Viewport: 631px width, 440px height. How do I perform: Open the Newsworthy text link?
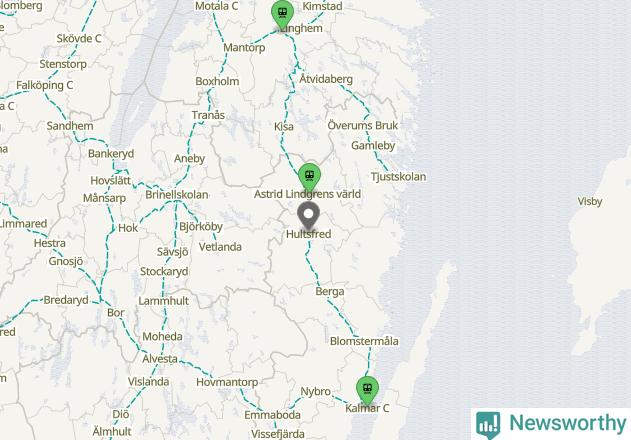568,423
